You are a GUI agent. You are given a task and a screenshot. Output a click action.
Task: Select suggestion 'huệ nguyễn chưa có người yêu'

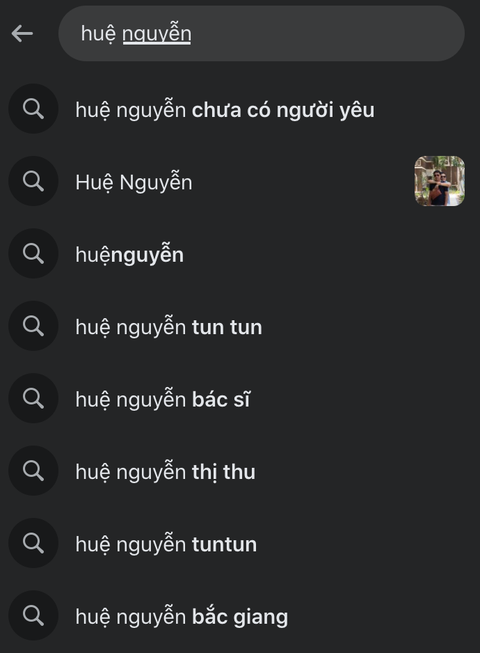[x=225, y=110]
